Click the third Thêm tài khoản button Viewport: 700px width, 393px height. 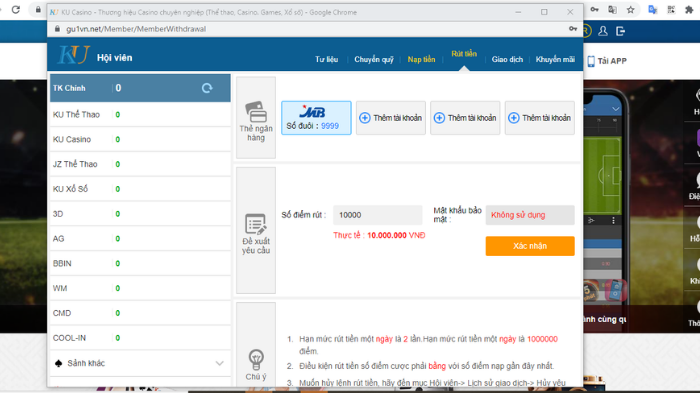(x=539, y=118)
